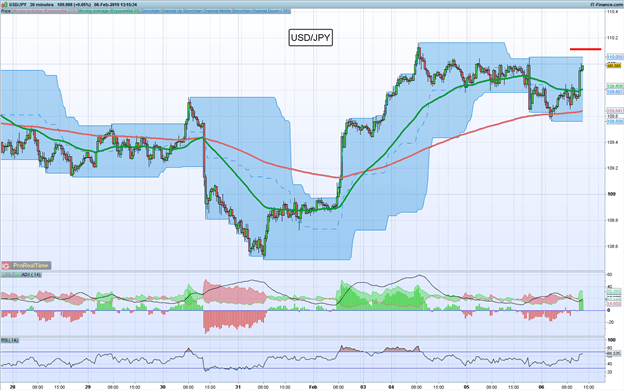Open the RSI (14) indicator label
This screenshot has height=390, width=624.
click(10, 340)
